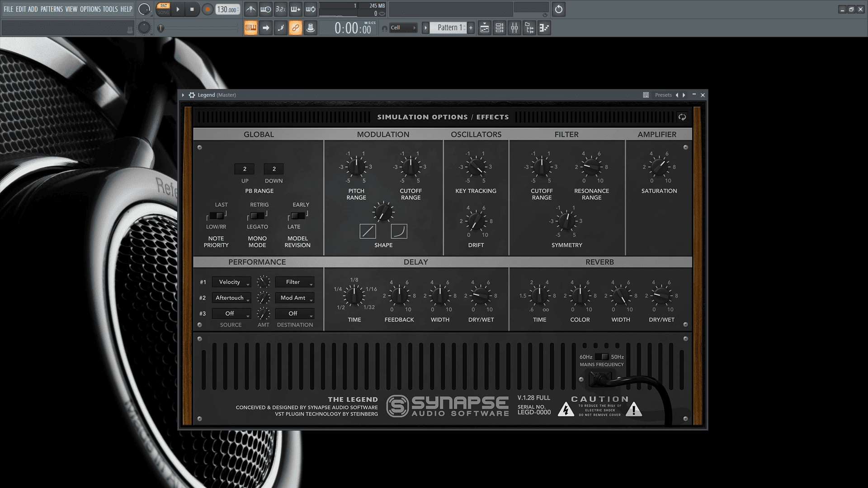Image resolution: width=868 pixels, height=488 pixels.
Task: Click the Saturation knob in Amplifier
Action: tap(659, 167)
